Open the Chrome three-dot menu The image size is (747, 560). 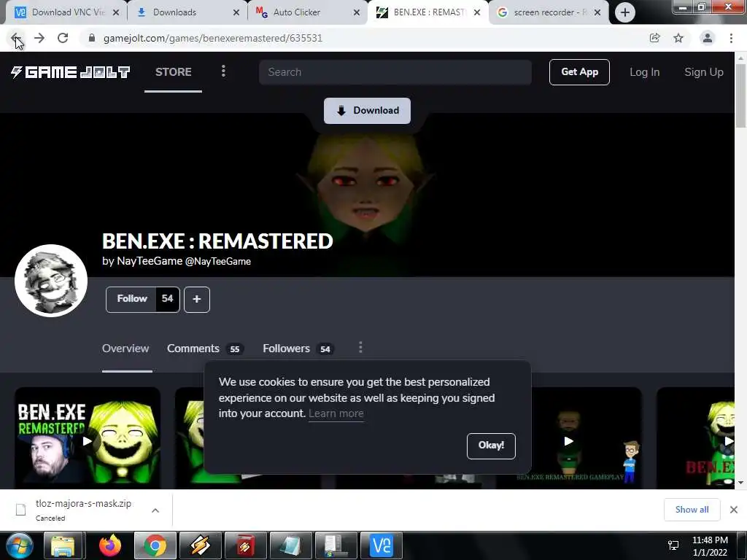click(731, 38)
